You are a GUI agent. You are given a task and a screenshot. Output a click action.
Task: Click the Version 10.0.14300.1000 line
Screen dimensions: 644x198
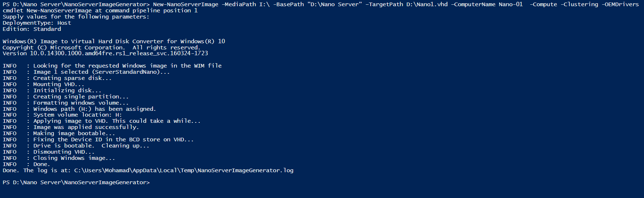pyautogui.click(x=105, y=53)
